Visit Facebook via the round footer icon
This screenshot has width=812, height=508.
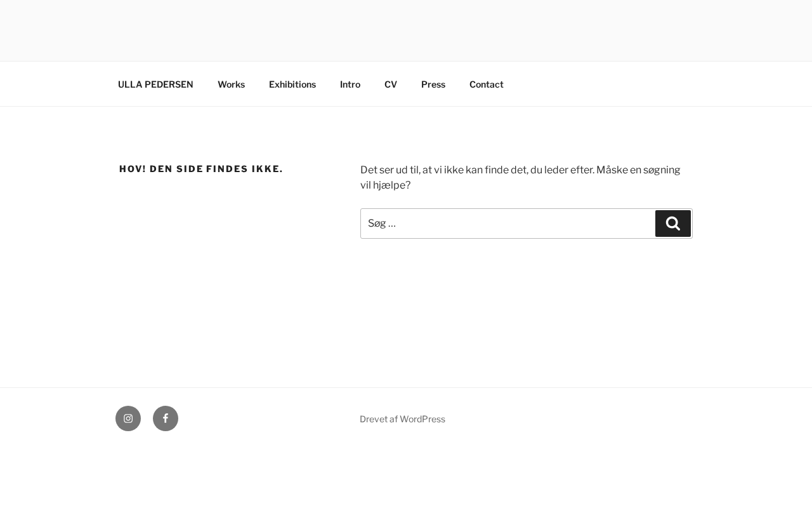166,418
